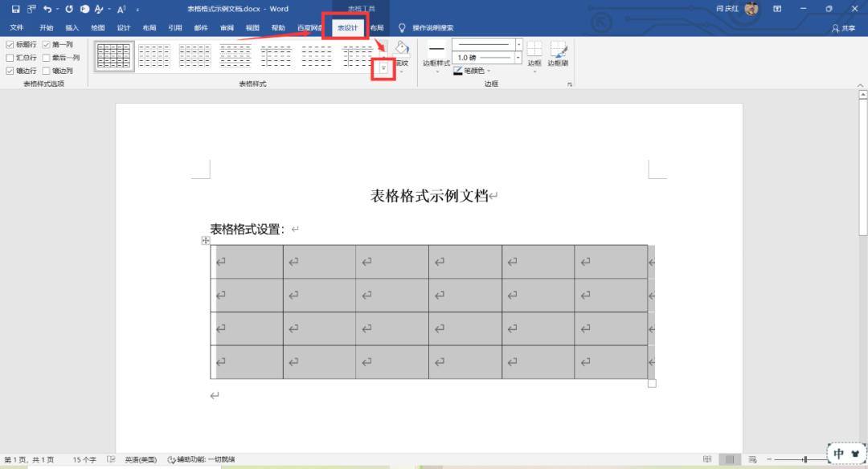Select the fourth table style thumbnail in the gallery
The image size is (868, 469).
[235, 56]
